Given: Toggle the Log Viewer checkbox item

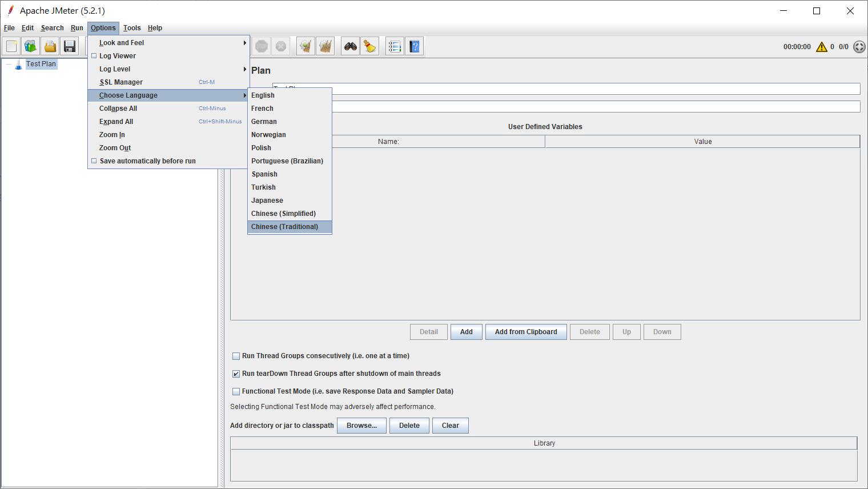Looking at the screenshot, I should (x=94, y=56).
